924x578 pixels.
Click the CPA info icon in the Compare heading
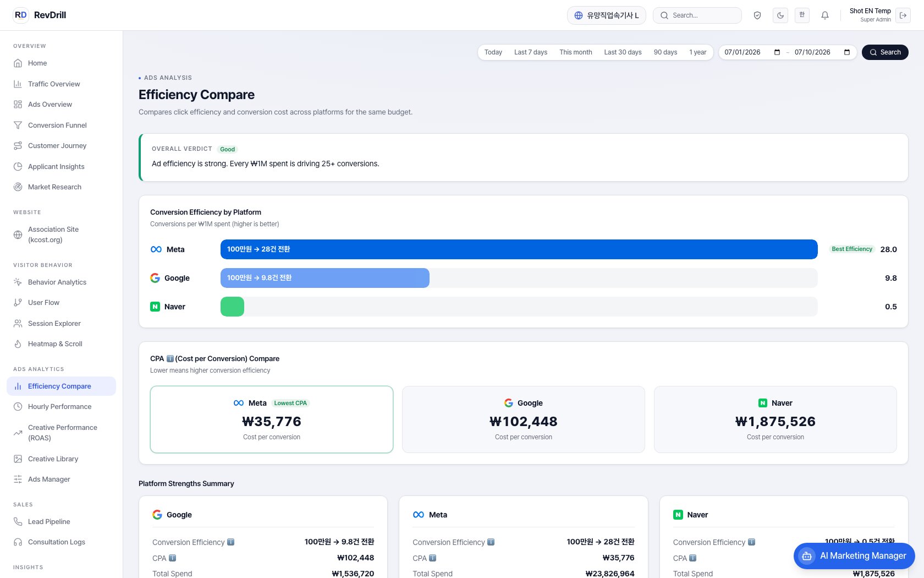[170, 359]
